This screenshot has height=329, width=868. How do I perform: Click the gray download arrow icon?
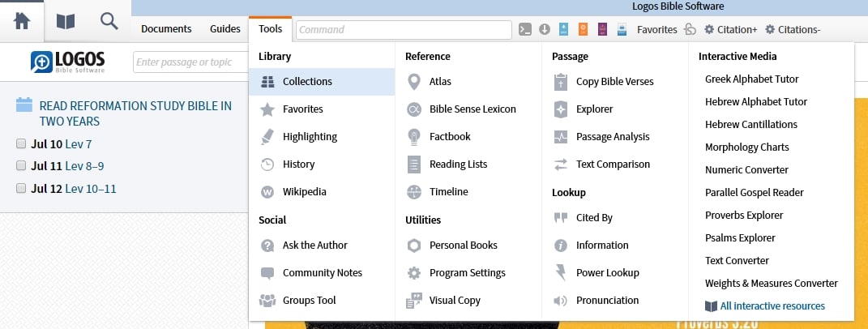click(545, 30)
